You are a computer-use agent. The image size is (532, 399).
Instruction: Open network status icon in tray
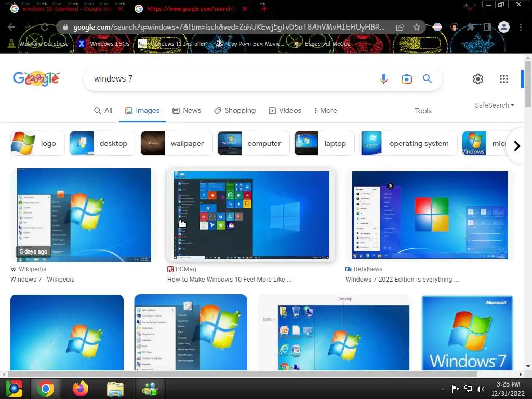(x=468, y=389)
